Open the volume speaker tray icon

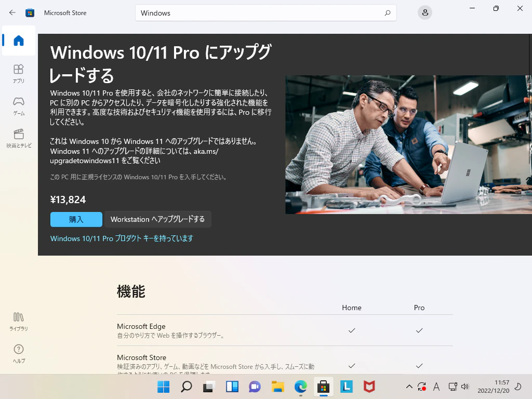(465, 387)
